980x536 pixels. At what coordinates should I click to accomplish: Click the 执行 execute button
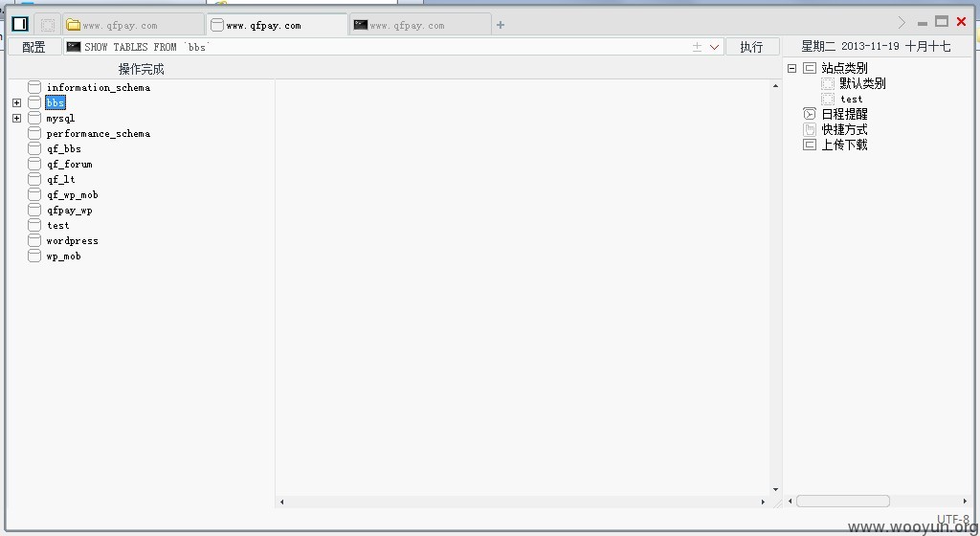752,47
